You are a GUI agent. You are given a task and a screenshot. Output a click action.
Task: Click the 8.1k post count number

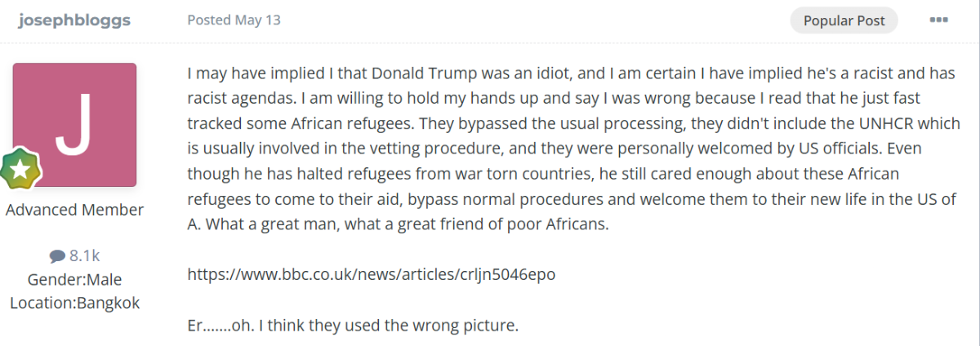84,255
